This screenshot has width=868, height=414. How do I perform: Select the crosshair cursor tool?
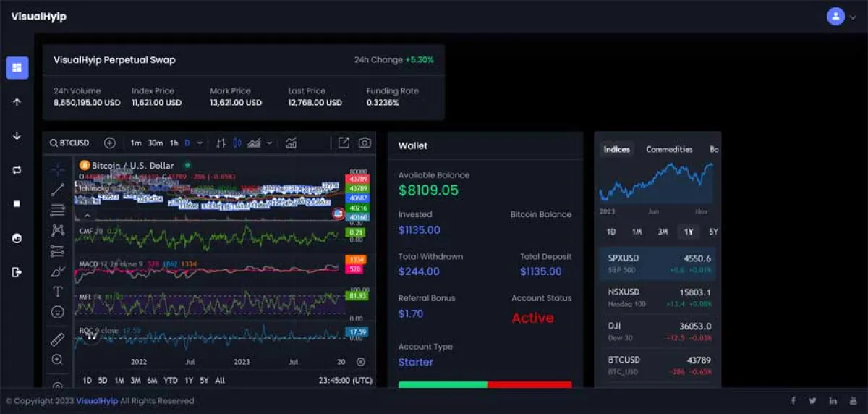click(57, 170)
